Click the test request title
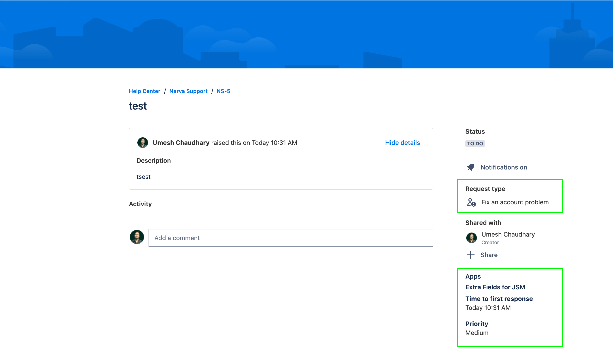The width and height of the screenshot is (613, 364). point(138,106)
